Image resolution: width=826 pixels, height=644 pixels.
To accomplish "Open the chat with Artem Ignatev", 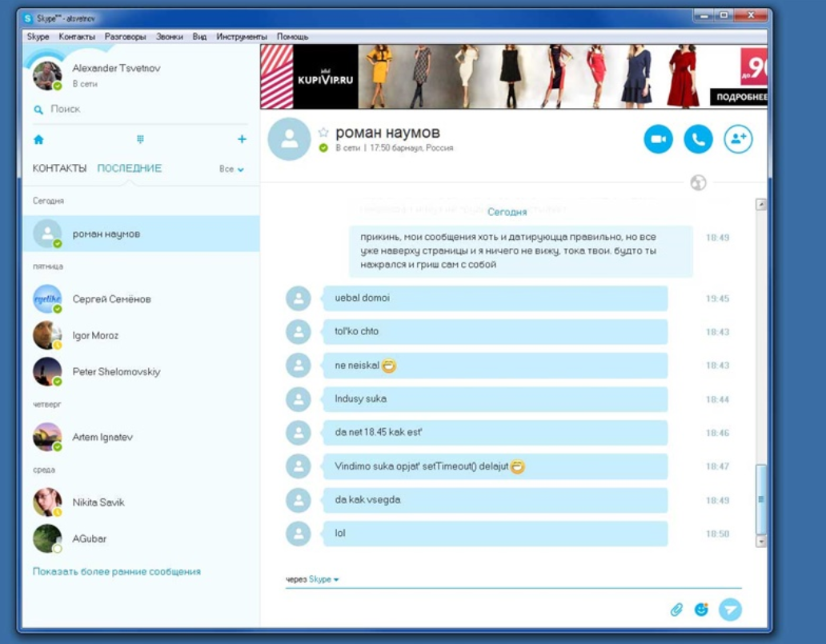I will (141, 437).
